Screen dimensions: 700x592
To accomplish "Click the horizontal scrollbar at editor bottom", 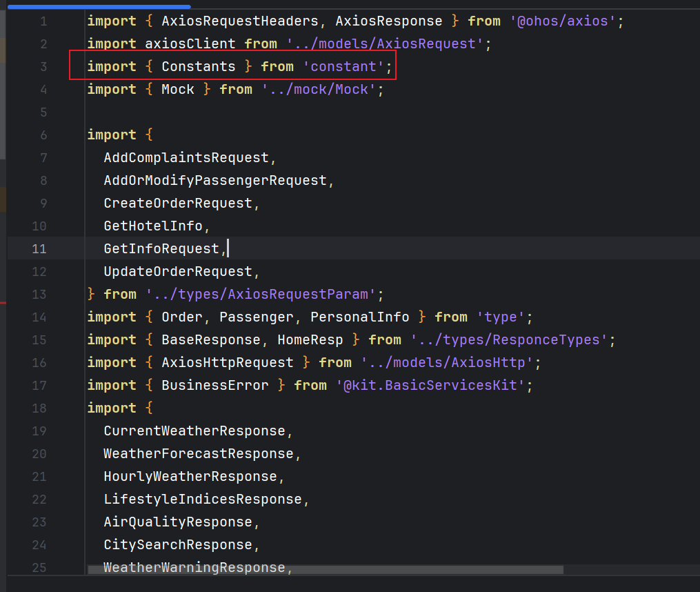I will [326, 570].
